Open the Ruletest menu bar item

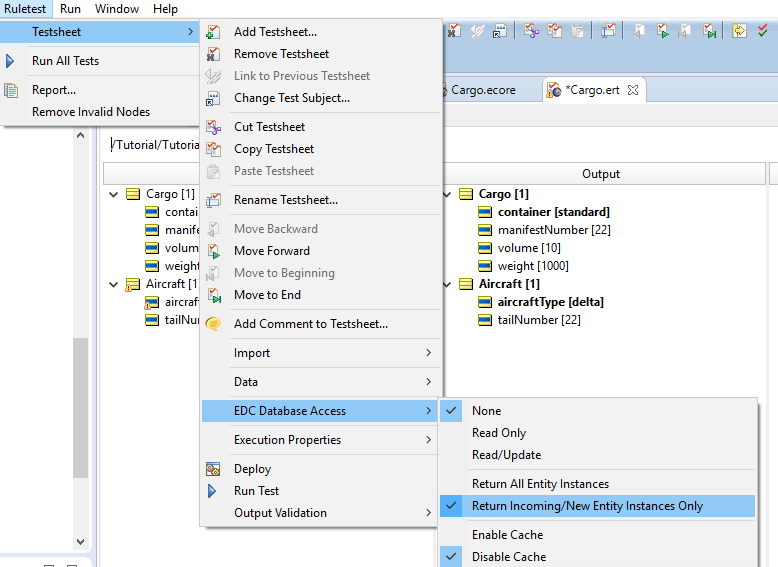[25, 9]
